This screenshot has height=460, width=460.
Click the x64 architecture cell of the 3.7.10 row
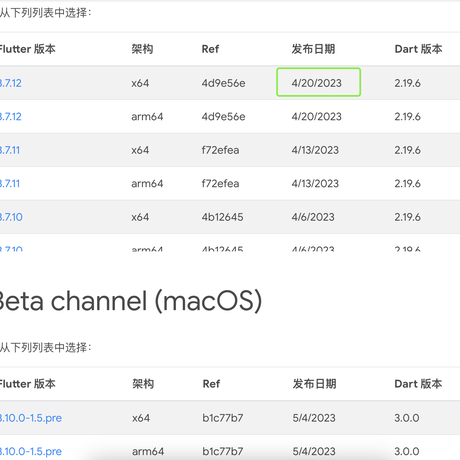140,217
